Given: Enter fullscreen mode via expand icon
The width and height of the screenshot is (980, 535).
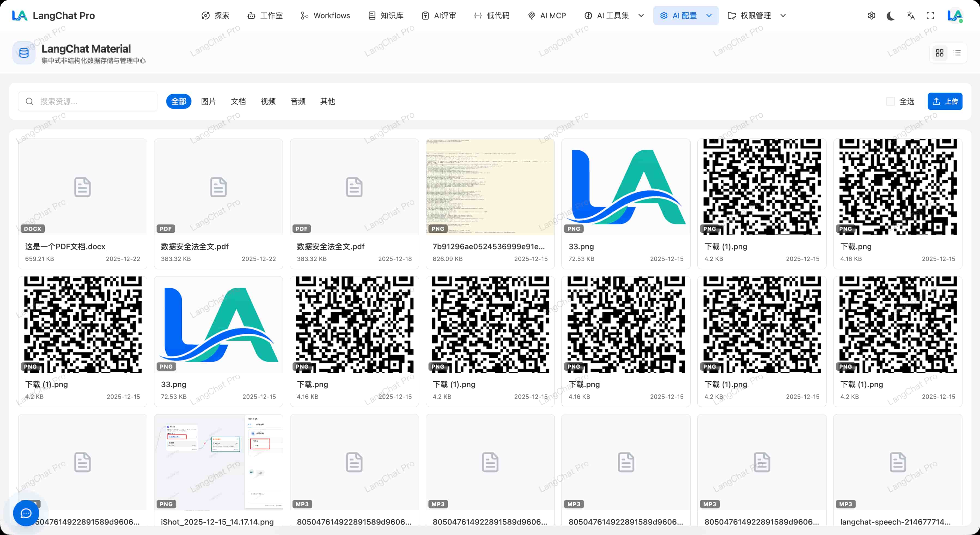Looking at the screenshot, I should point(930,16).
